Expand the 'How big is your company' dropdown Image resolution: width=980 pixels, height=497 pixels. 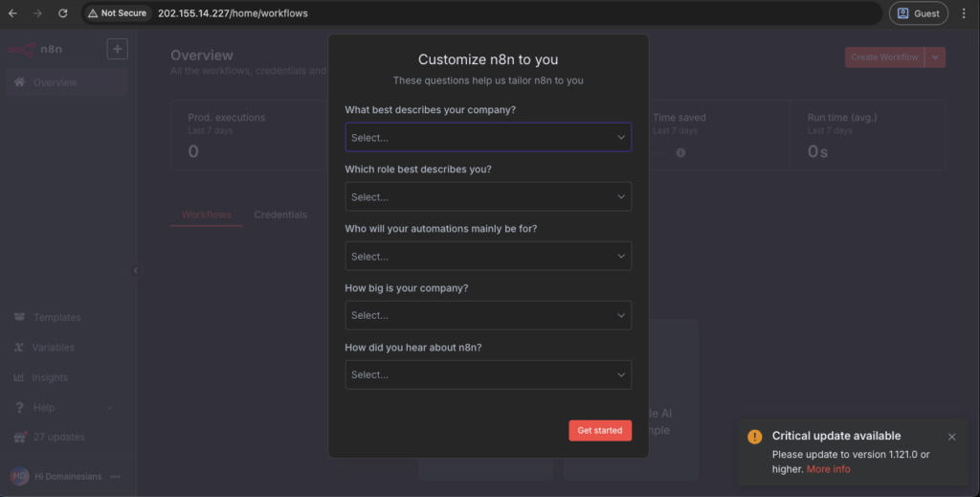(x=487, y=315)
